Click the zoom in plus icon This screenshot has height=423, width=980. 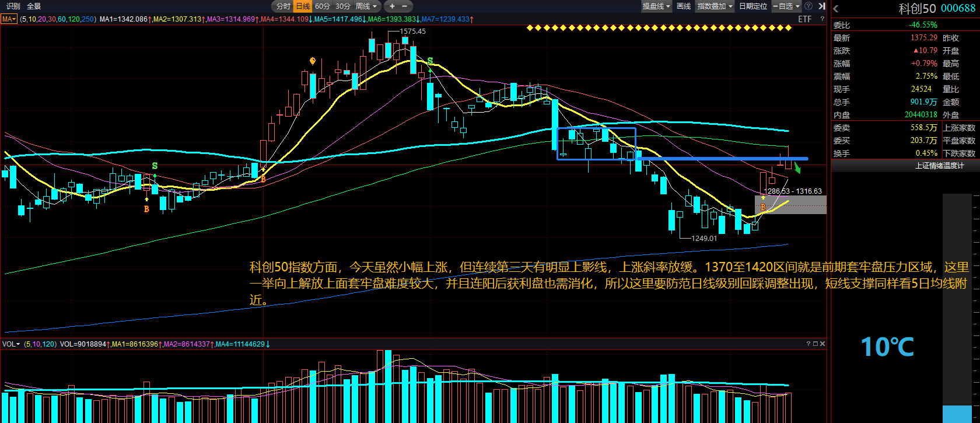pyautogui.click(x=392, y=6)
